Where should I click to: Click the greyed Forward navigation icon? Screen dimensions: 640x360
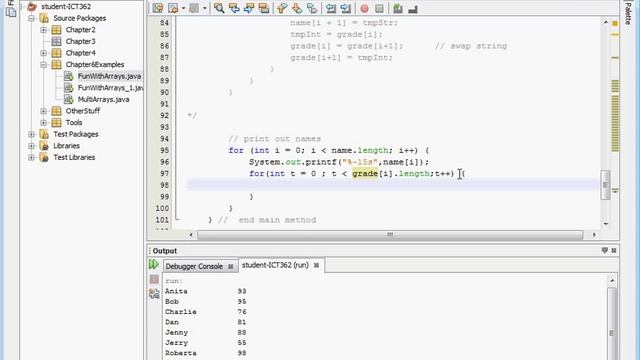click(194, 8)
